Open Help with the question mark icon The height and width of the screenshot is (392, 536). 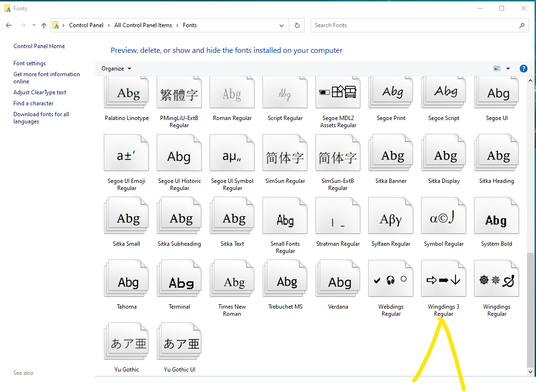pyautogui.click(x=523, y=69)
